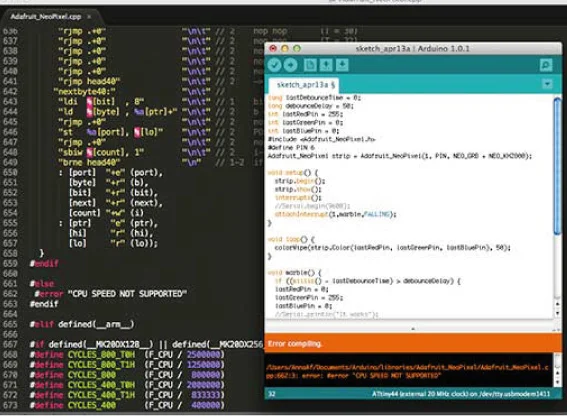Click the "nextbyte40:" label on line 642

(85, 91)
